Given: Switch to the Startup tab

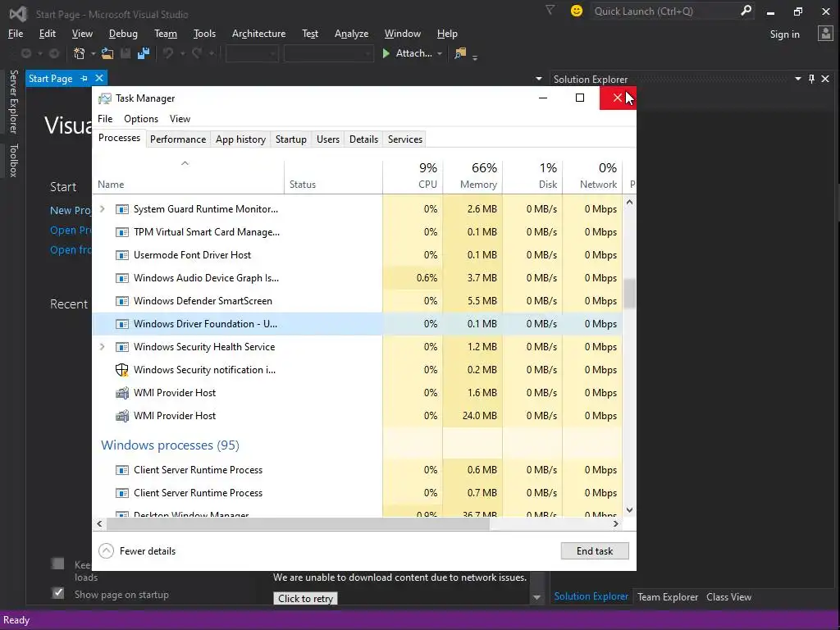Looking at the screenshot, I should click(x=291, y=139).
